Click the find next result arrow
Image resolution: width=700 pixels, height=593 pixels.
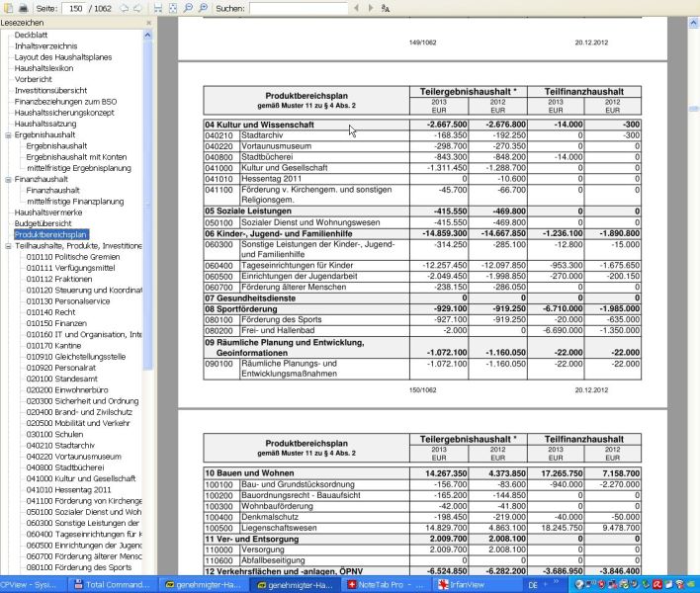click(x=370, y=8)
